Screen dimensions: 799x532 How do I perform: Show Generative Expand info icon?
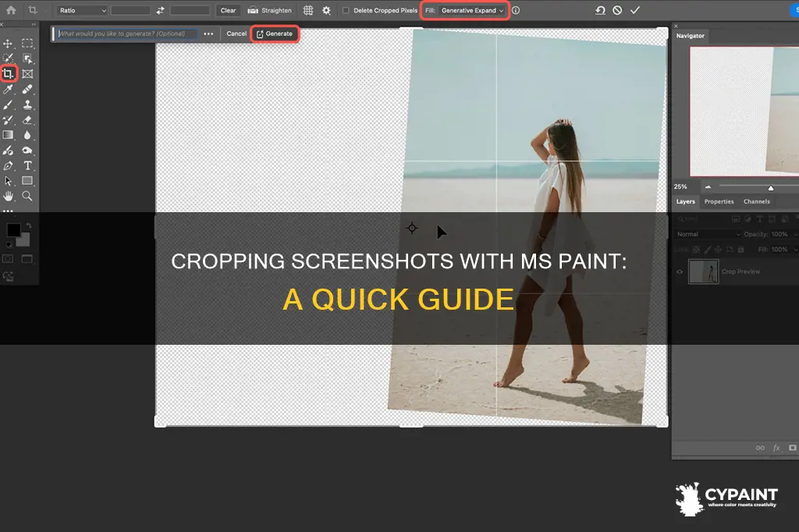[x=516, y=10]
